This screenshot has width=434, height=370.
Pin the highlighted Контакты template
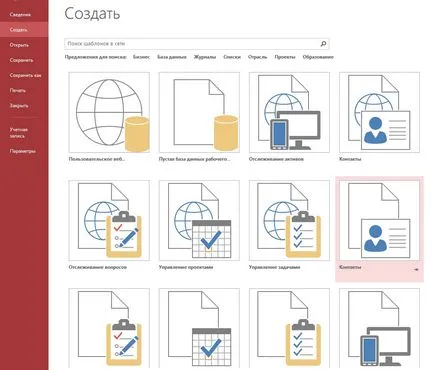click(x=416, y=269)
